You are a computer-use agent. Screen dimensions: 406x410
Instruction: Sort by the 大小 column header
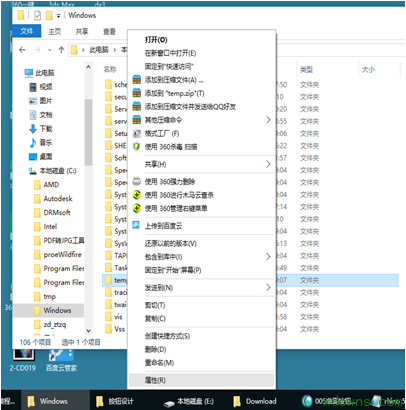pos(369,69)
